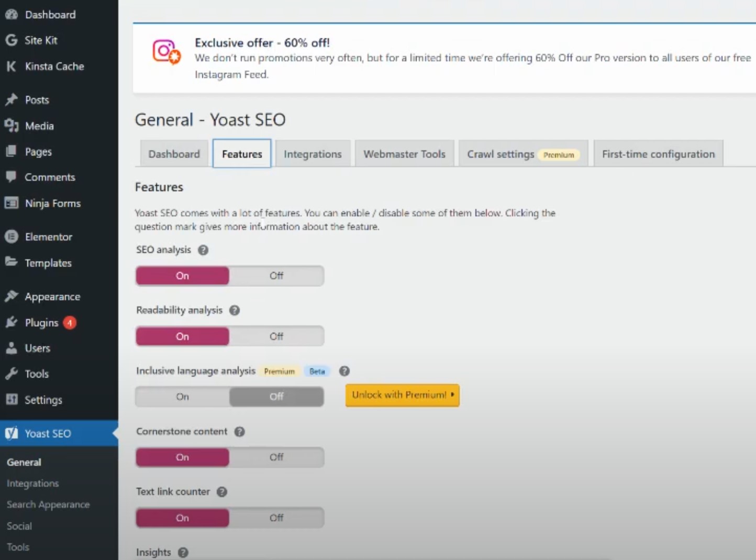The width and height of the screenshot is (756, 560).
Task: Click the Plugins update count badge
Action: coord(70,323)
